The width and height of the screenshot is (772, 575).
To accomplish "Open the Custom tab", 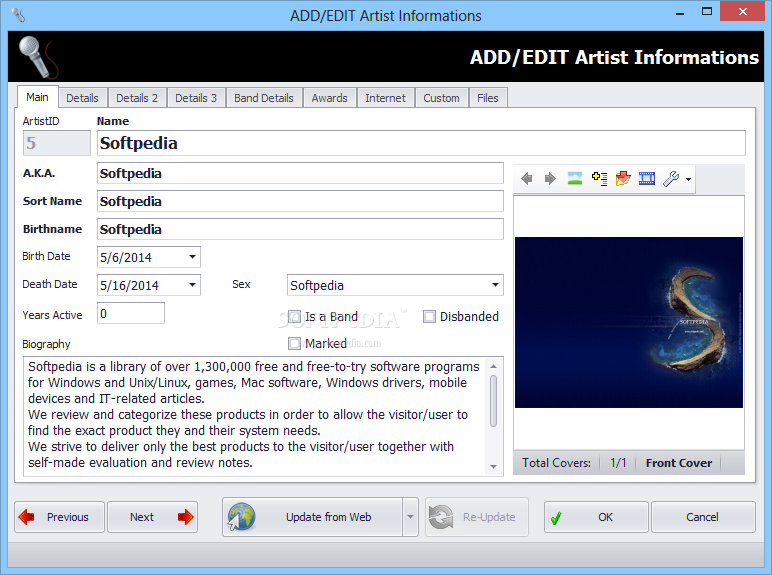I will pyautogui.click(x=441, y=98).
